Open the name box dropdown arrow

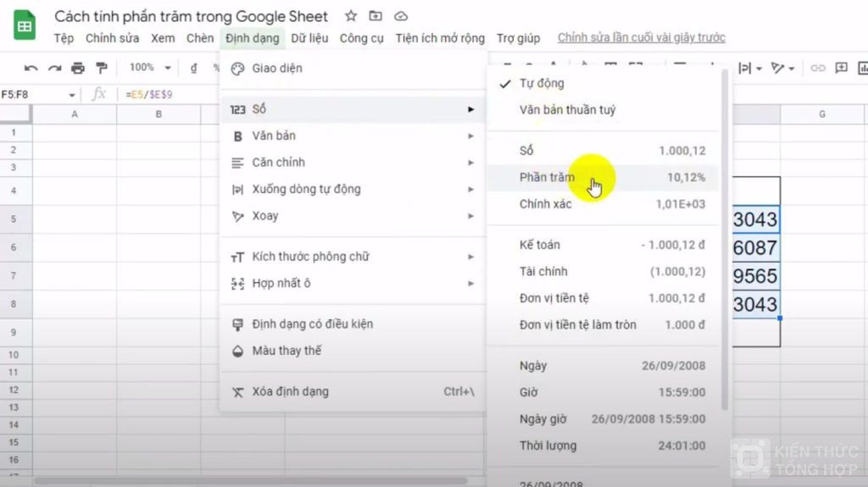[71, 95]
